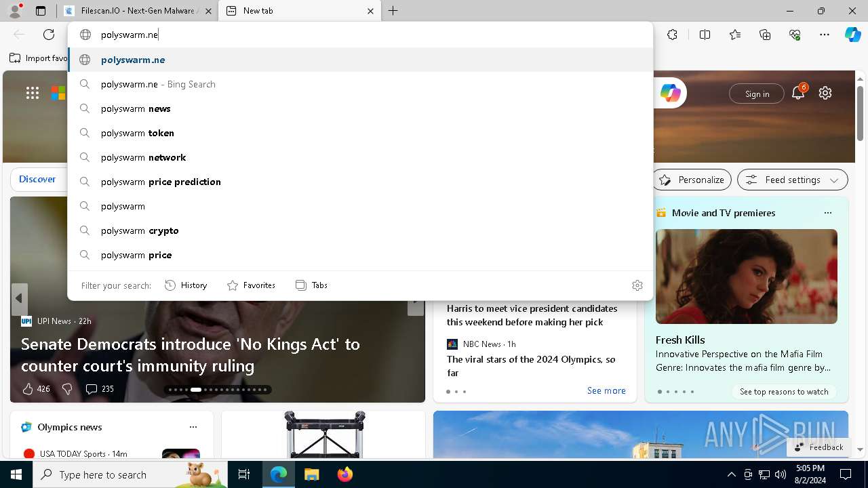Go to previous carousel story arrow
This screenshot has height=488, width=868.
(19, 298)
